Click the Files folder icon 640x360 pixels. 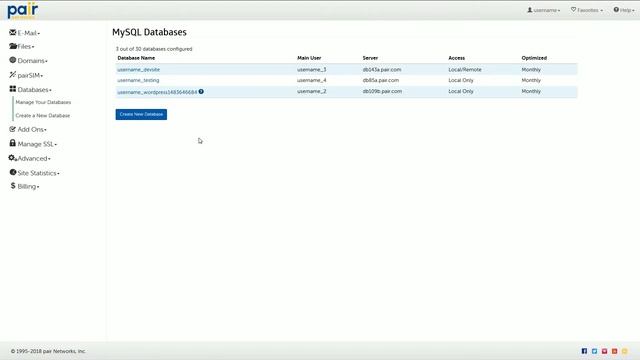tap(13, 46)
